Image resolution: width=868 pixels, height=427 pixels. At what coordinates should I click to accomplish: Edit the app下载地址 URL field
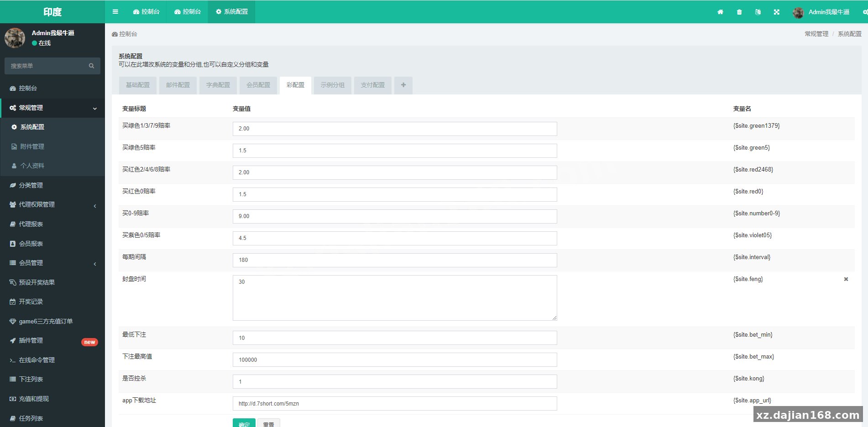point(395,404)
